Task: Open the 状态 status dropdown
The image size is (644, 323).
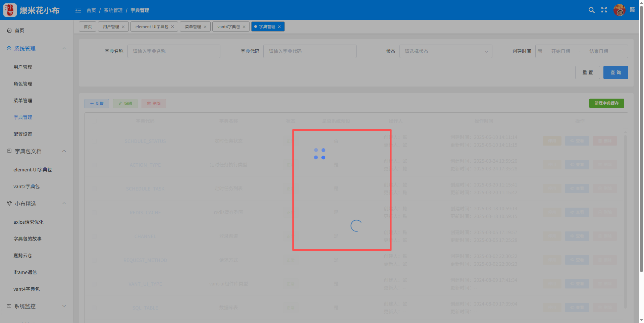Action: click(x=445, y=51)
